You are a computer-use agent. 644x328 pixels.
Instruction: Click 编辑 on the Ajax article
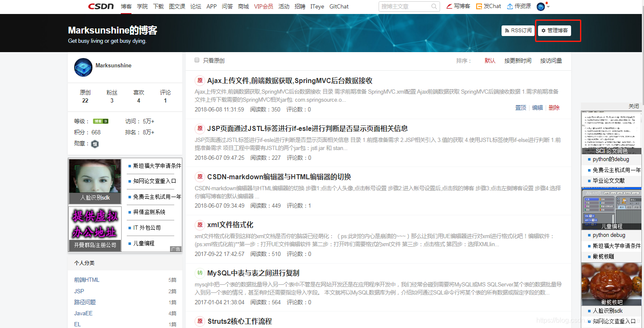[x=538, y=108]
